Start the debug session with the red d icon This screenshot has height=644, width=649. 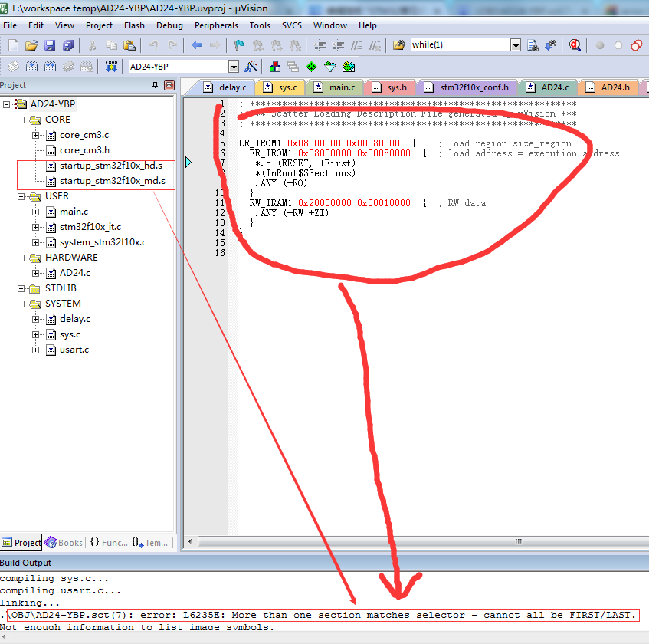(x=575, y=45)
